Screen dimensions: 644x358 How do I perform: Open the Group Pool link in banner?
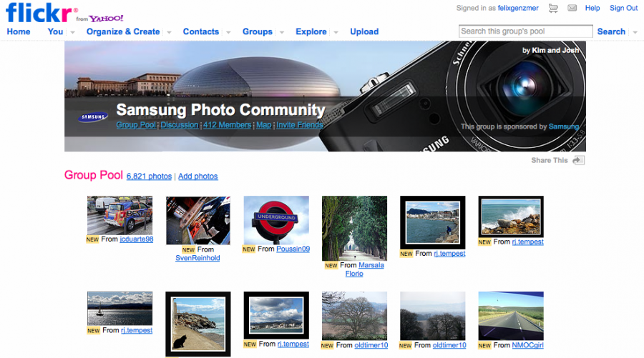pyautogui.click(x=136, y=125)
